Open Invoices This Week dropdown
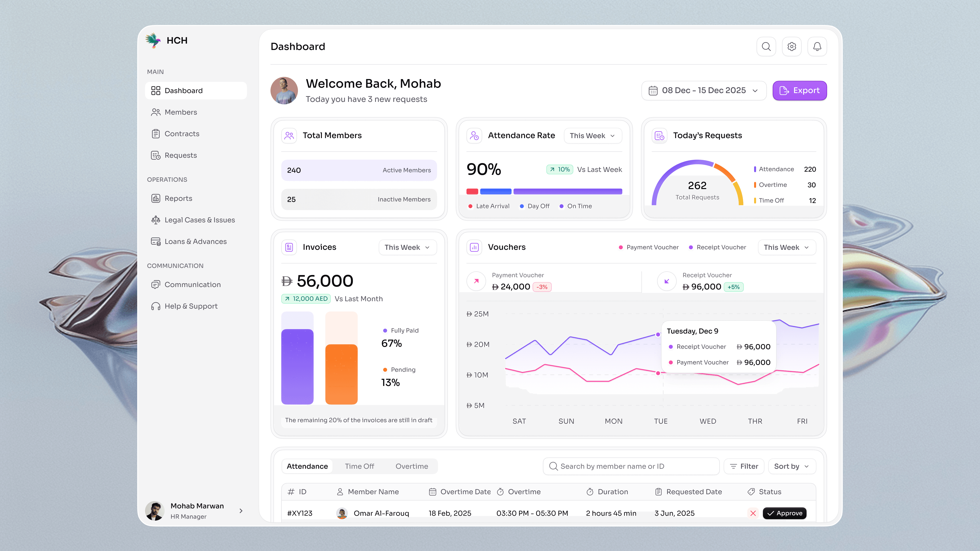Viewport: 980px width, 551px height. 407,247
